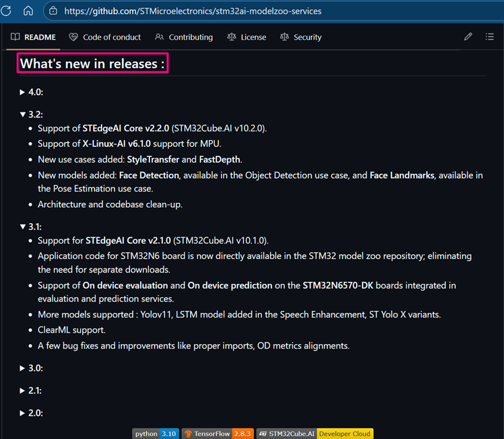Collapse the 3.1 release section
The width and height of the screenshot is (504, 439).
30,227
